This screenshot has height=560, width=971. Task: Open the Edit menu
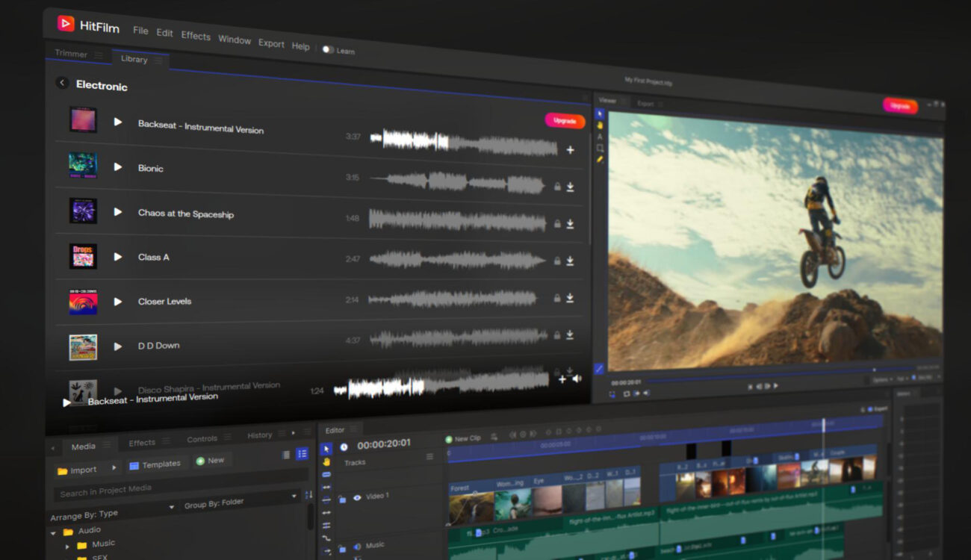click(x=164, y=33)
